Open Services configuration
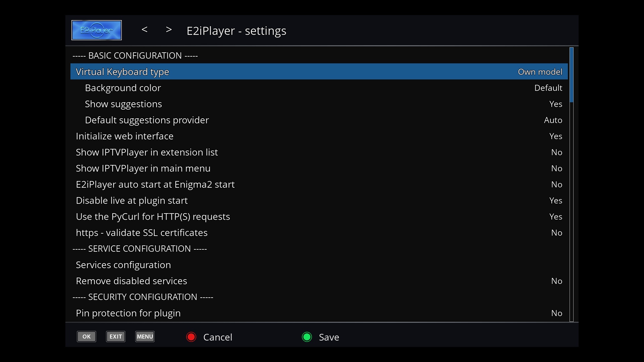 click(123, 265)
